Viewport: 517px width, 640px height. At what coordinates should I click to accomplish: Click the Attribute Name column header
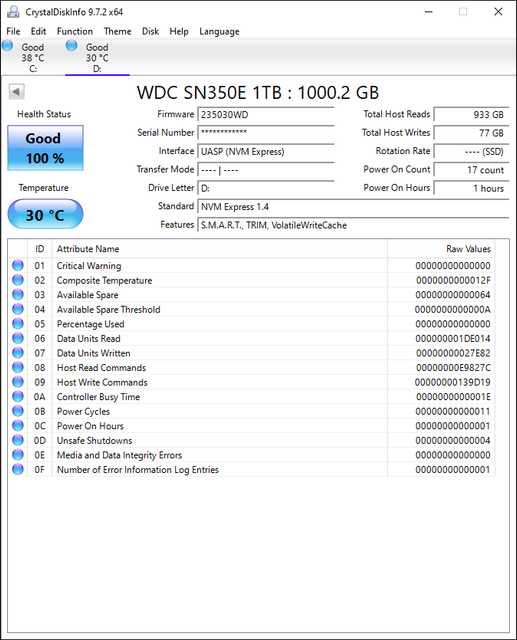[220, 249]
